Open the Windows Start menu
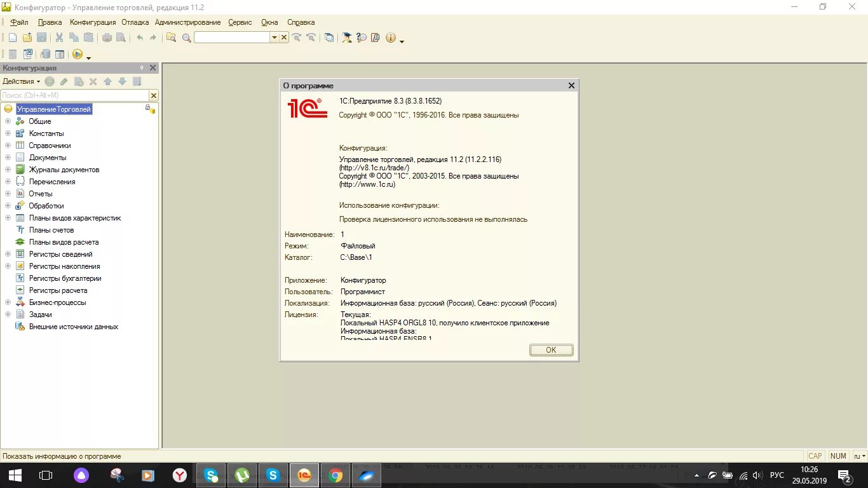The height and width of the screenshot is (488, 868). pyautogui.click(x=15, y=475)
